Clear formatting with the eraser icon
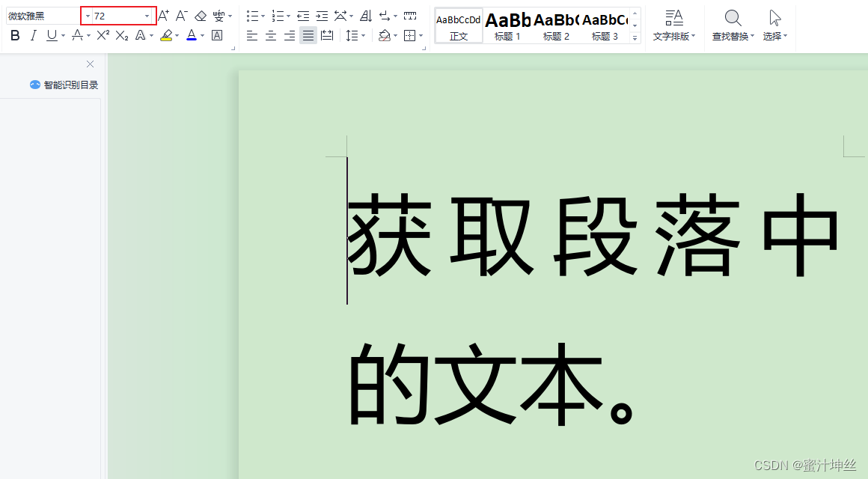 (x=201, y=15)
